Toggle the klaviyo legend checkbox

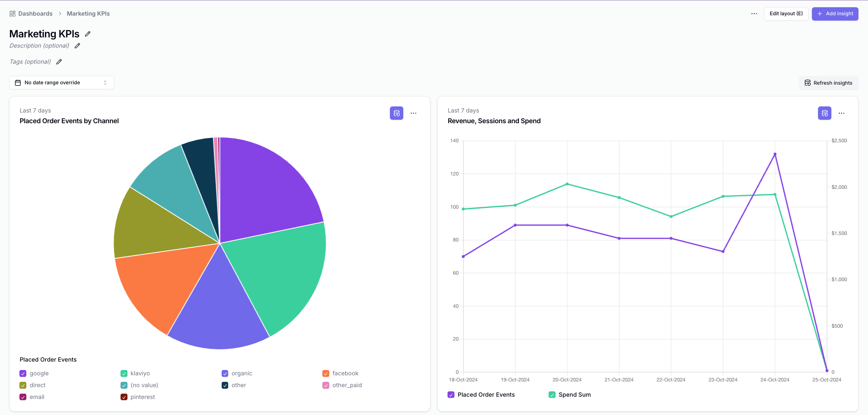point(124,373)
